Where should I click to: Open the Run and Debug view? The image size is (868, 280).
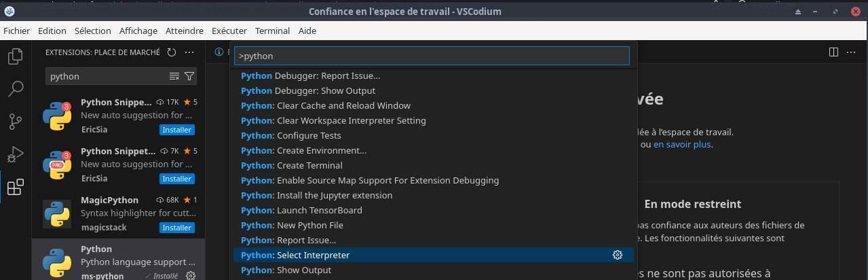[x=15, y=154]
